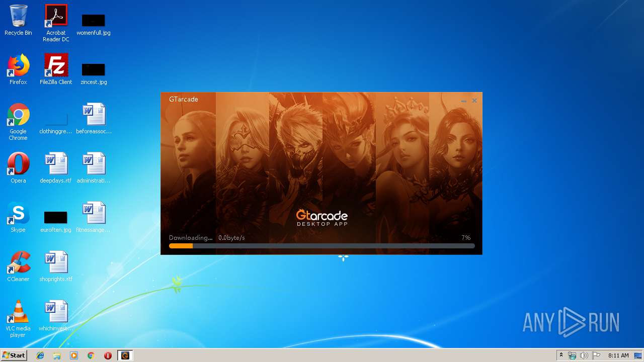Click the 7% progress value
This screenshot has height=362, width=644.
pyautogui.click(x=466, y=238)
